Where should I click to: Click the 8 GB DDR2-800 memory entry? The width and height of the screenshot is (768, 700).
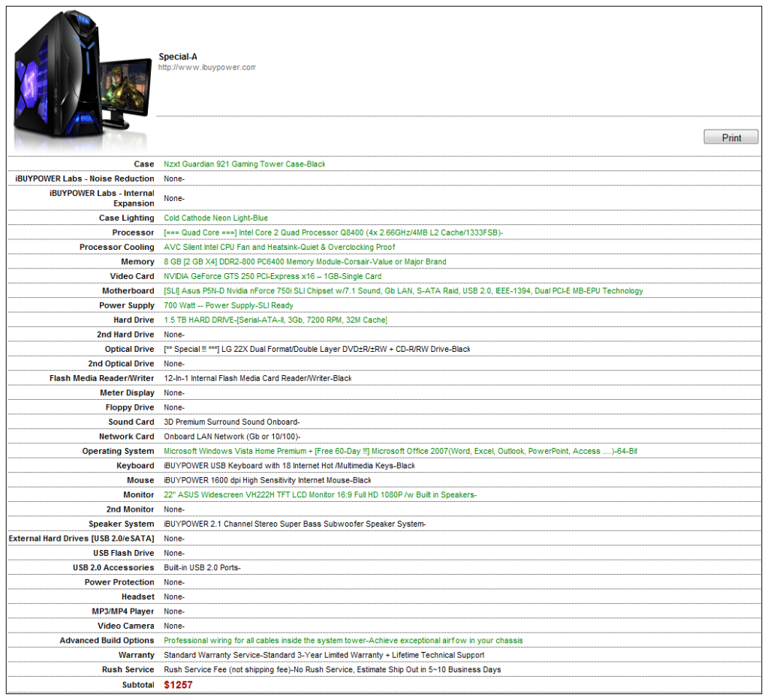[x=305, y=262]
